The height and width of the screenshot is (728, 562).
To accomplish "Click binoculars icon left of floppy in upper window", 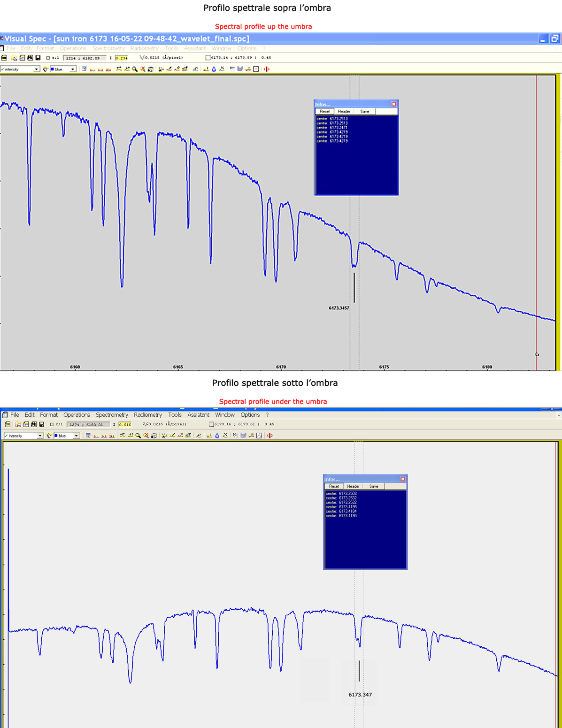I will [x=30, y=58].
